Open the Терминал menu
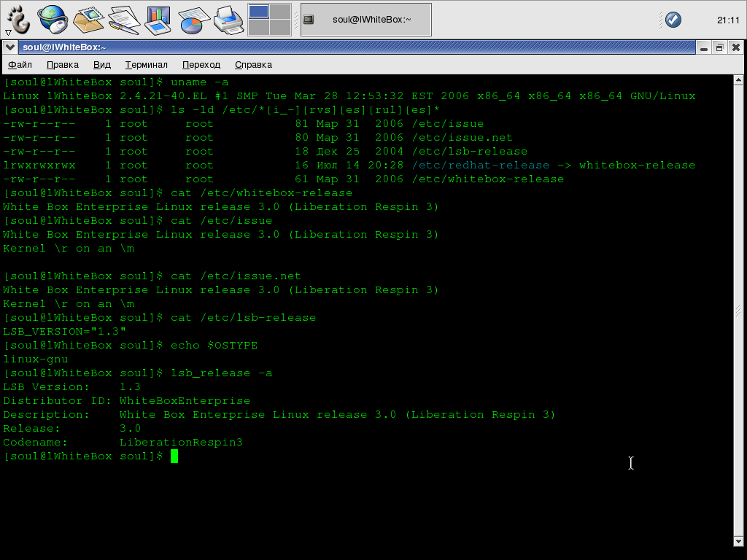This screenshot has width=747, height=560. 146,65
